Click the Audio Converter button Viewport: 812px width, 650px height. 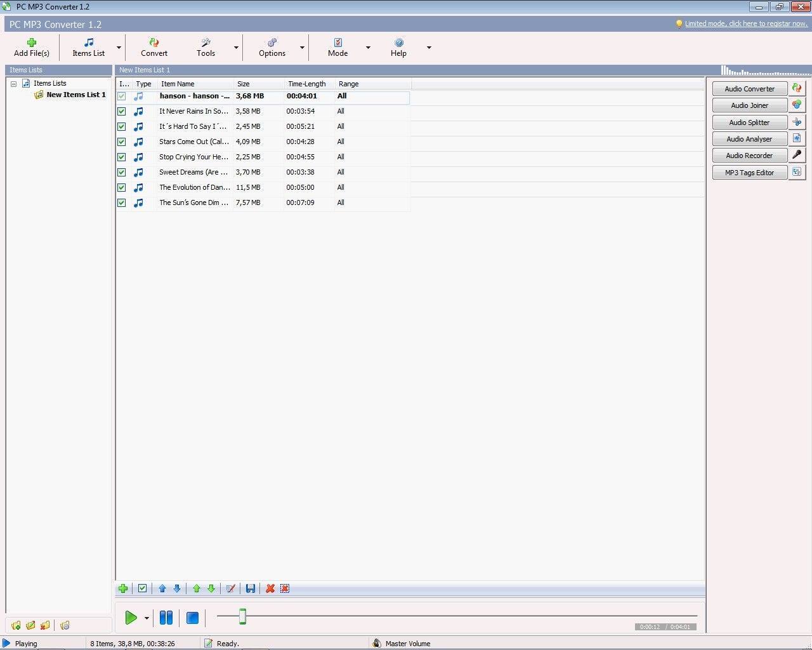pyautogui.click(x=749, y=89)
